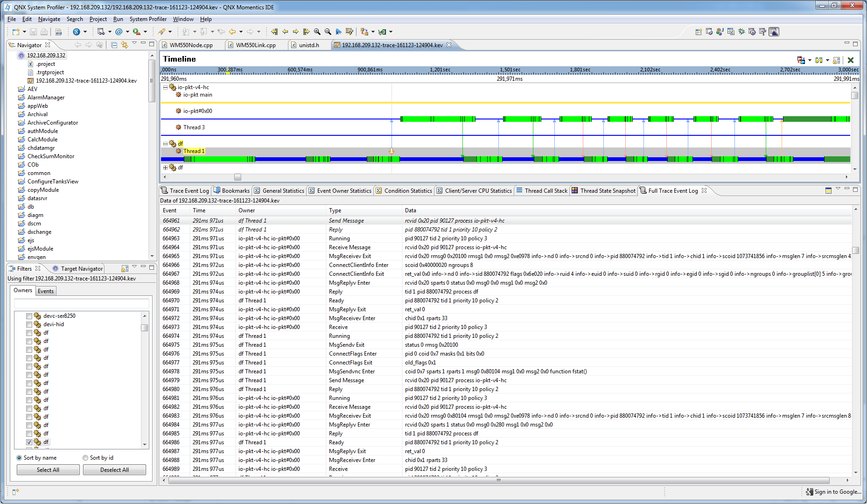Enable the devc-ser8250 owner checkbox
This screenshot has width=867, height=504.
point(29,316)
